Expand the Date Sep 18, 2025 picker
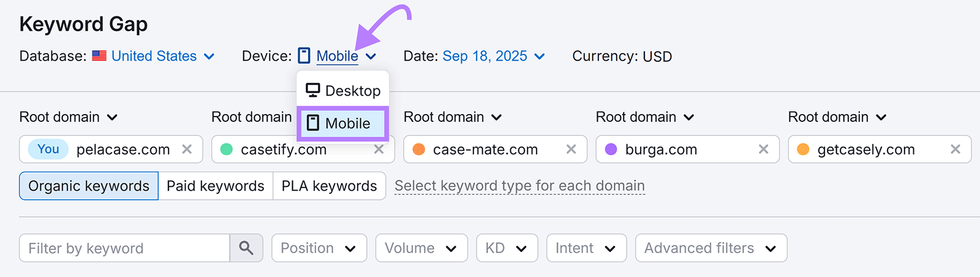 (493, 56)
